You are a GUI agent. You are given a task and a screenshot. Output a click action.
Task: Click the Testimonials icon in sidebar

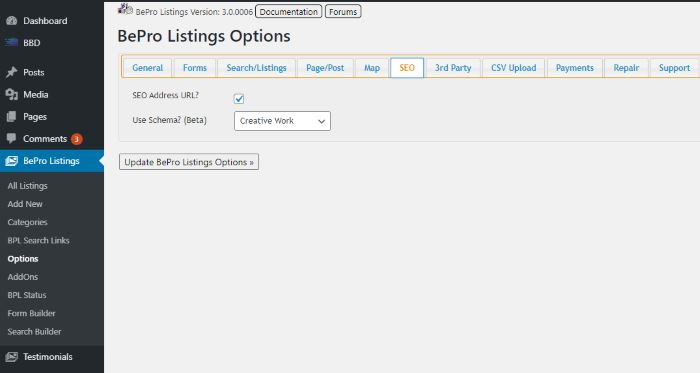12,356
